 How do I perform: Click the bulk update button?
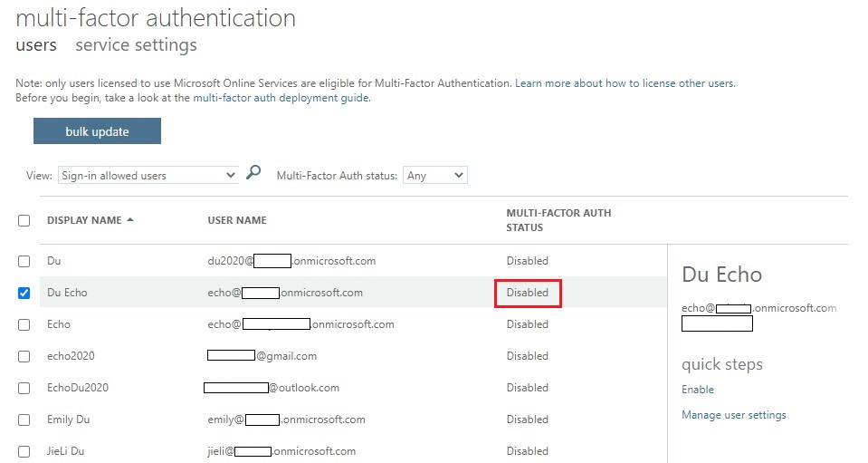(x=97, y=131)
